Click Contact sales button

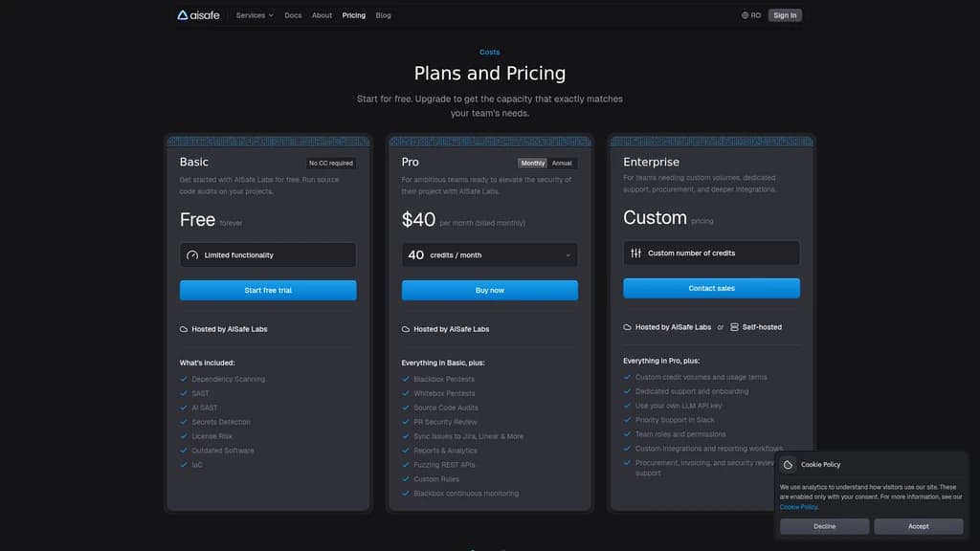711,289
